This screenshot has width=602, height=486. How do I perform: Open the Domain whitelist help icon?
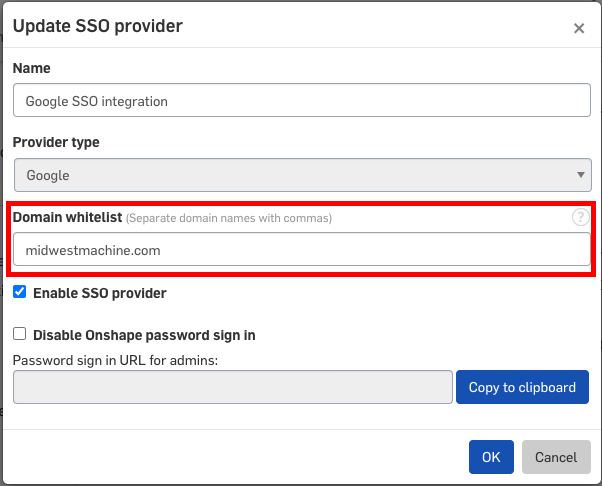[580, 217]
